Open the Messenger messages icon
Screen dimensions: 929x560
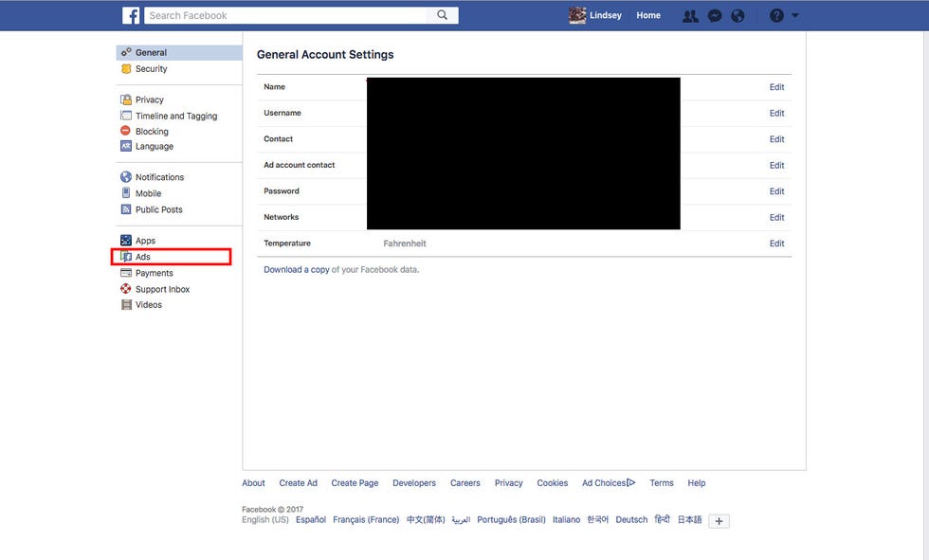[715, 16]
